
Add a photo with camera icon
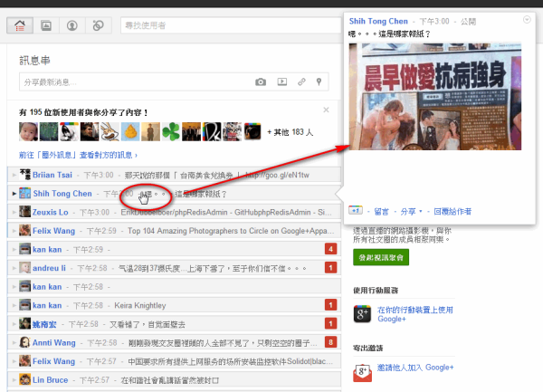pos(261,82)
